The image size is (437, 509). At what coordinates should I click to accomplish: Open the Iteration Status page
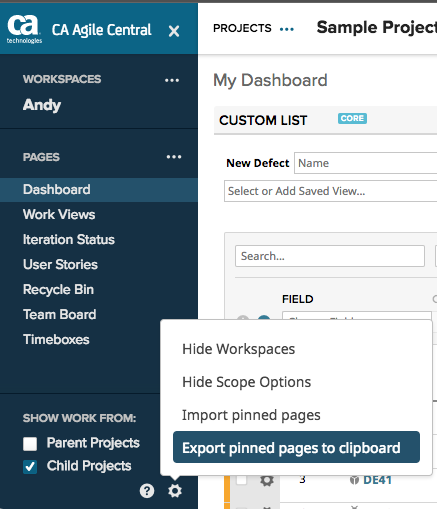click(x=69, y=239)
